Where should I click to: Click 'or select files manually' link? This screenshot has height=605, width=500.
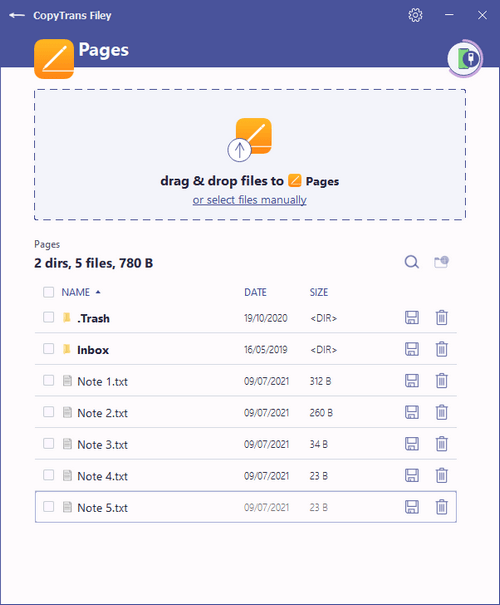point(250,200)
